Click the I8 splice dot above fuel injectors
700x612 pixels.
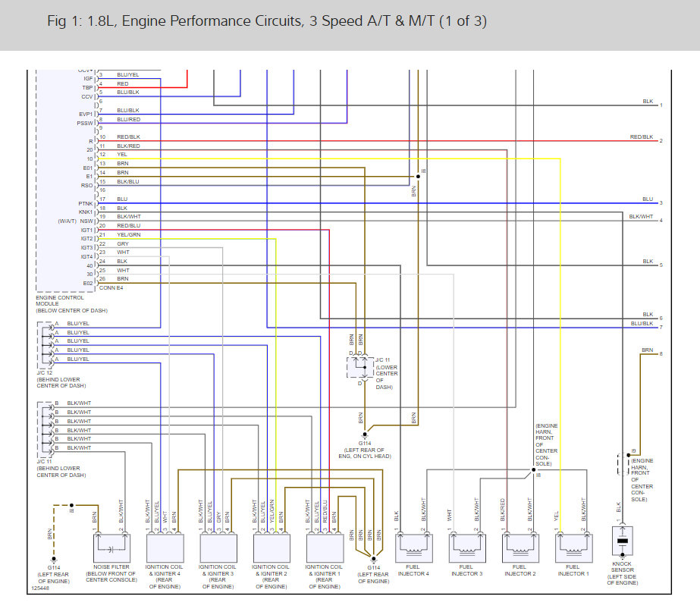click(533, 469)
